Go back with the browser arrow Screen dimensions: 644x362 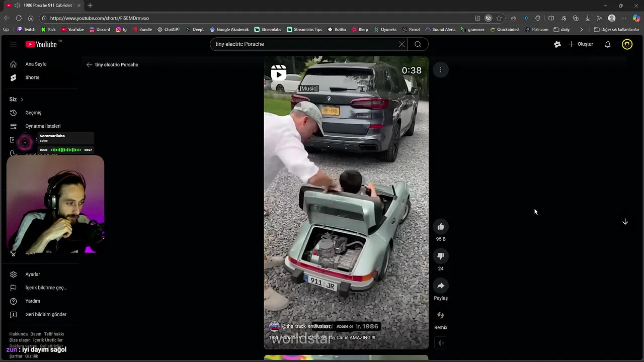(x=7, y=18)
